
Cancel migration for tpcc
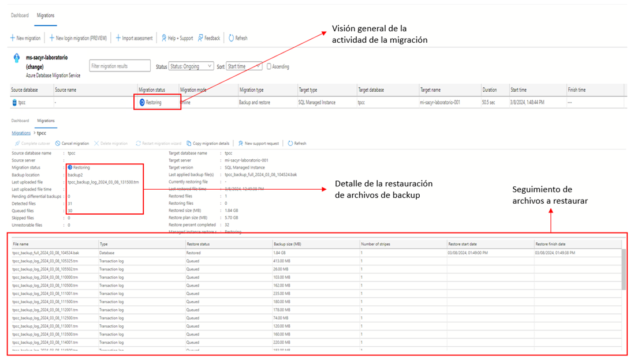72,144
